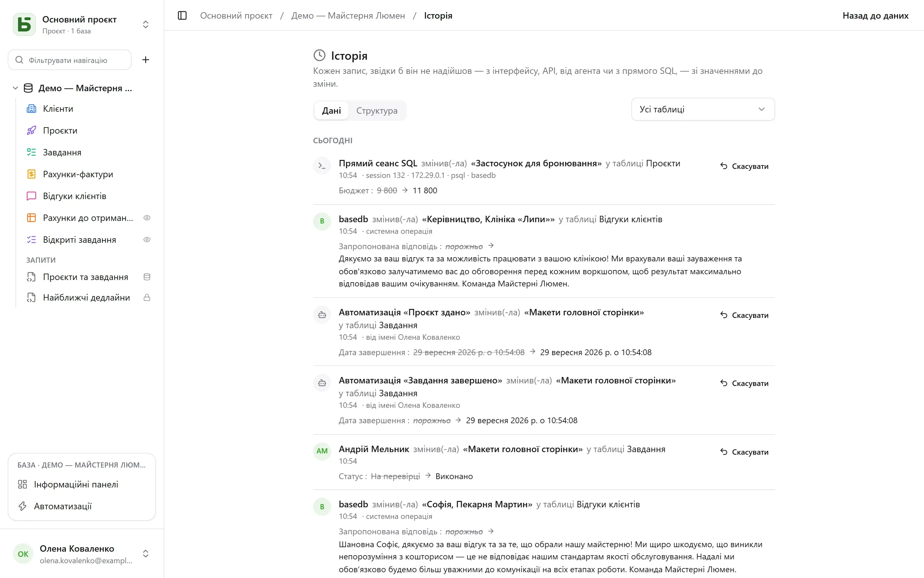This screenshot has height=578, width=924.
Task: Click the АМ user avatar
Action: [322, 451]
